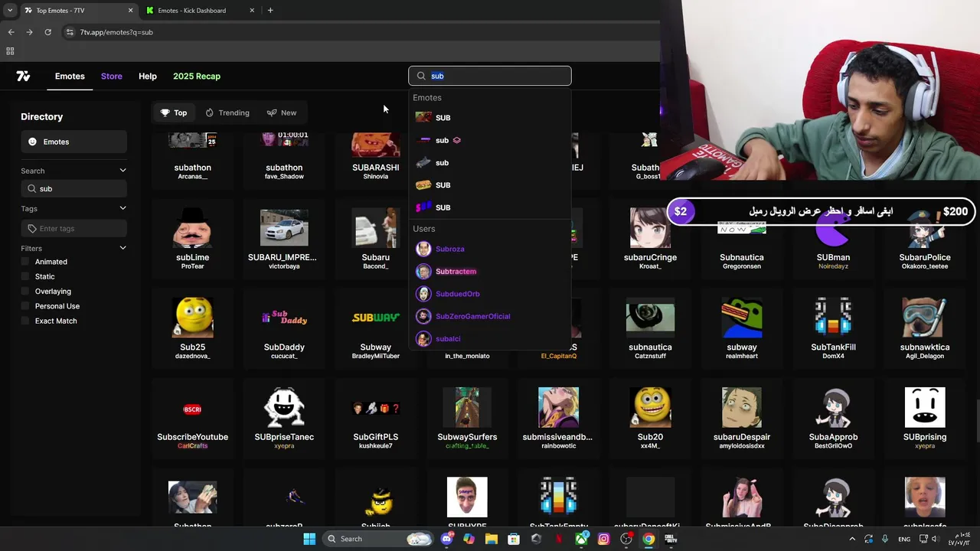
Task: Open the Sub20 emote
Action: 650,417
